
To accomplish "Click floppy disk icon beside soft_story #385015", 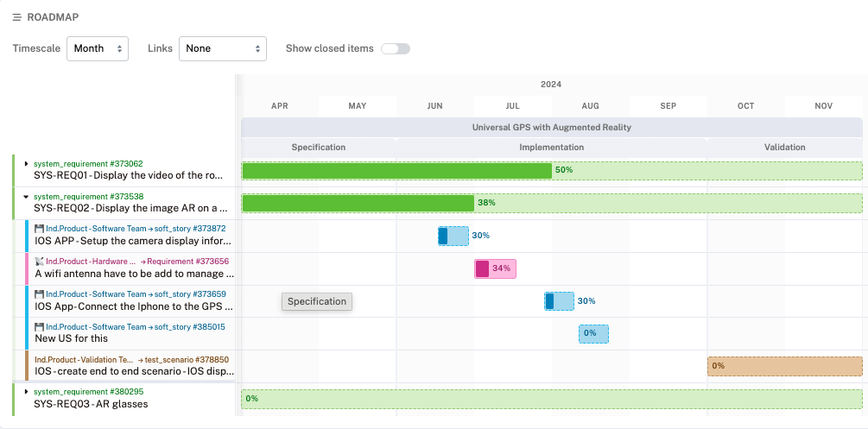I will (x=40, y=327).
